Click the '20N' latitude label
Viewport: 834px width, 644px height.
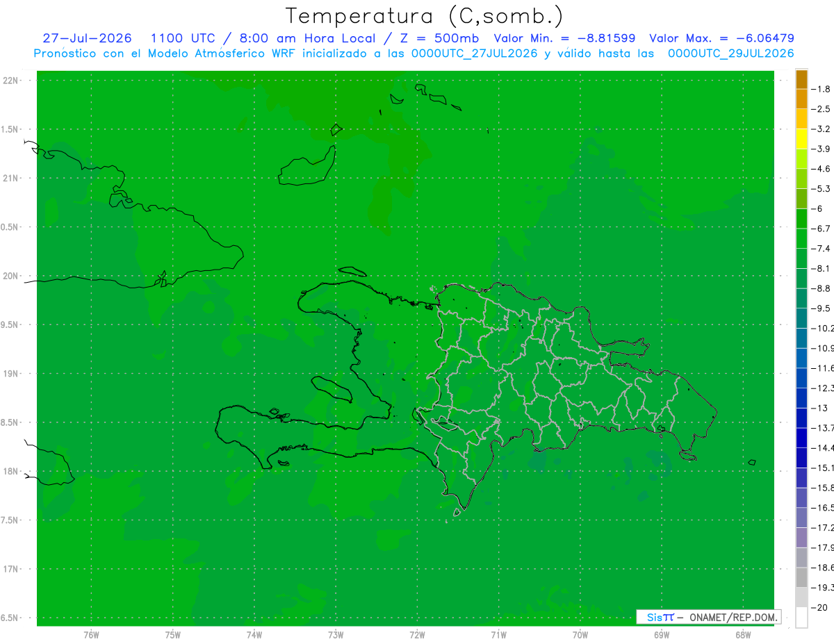tap(11, 276)
